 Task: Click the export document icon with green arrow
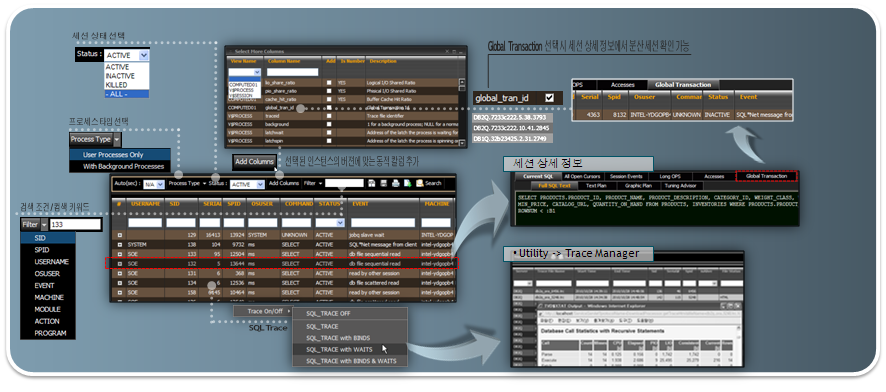[407, 183]
